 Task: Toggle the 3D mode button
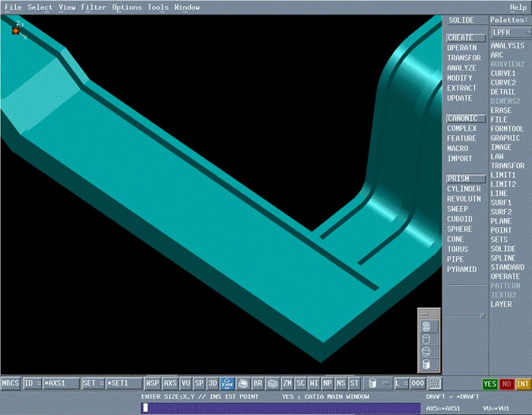point(213,384)
